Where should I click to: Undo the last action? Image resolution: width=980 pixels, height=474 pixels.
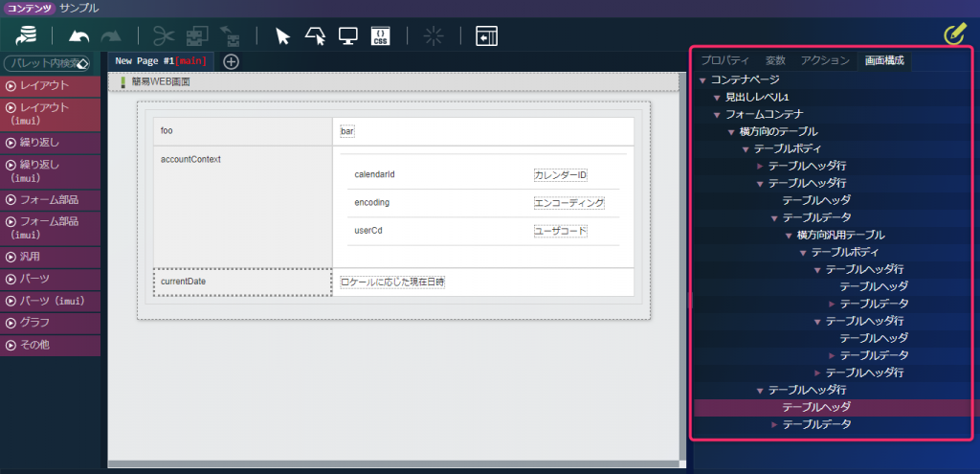(78, 36)
